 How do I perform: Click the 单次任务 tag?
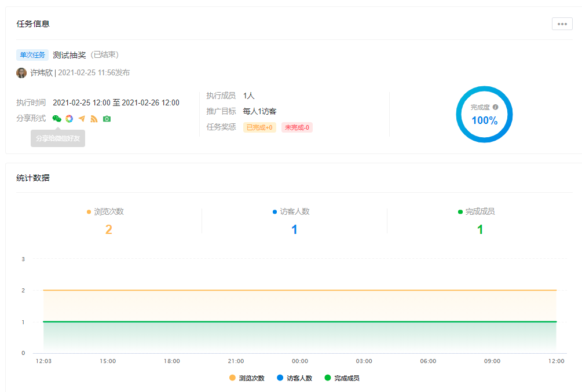[x=32, y=55]
